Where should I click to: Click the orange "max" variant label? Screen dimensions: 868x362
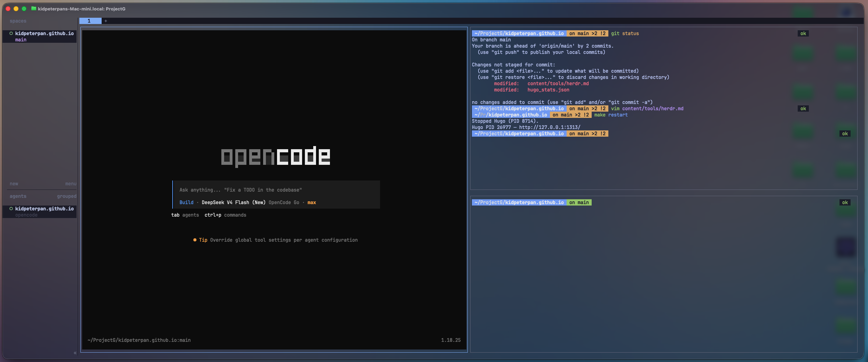[312, 202]
